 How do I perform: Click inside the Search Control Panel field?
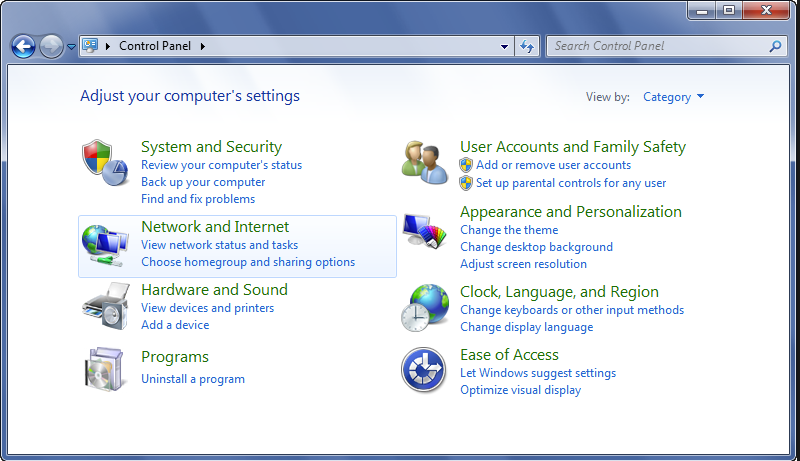click(655, 46)
